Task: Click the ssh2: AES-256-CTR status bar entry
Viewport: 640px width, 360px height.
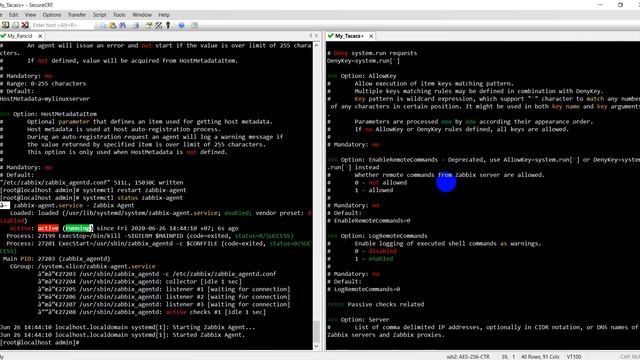Action: pos(468,356)
